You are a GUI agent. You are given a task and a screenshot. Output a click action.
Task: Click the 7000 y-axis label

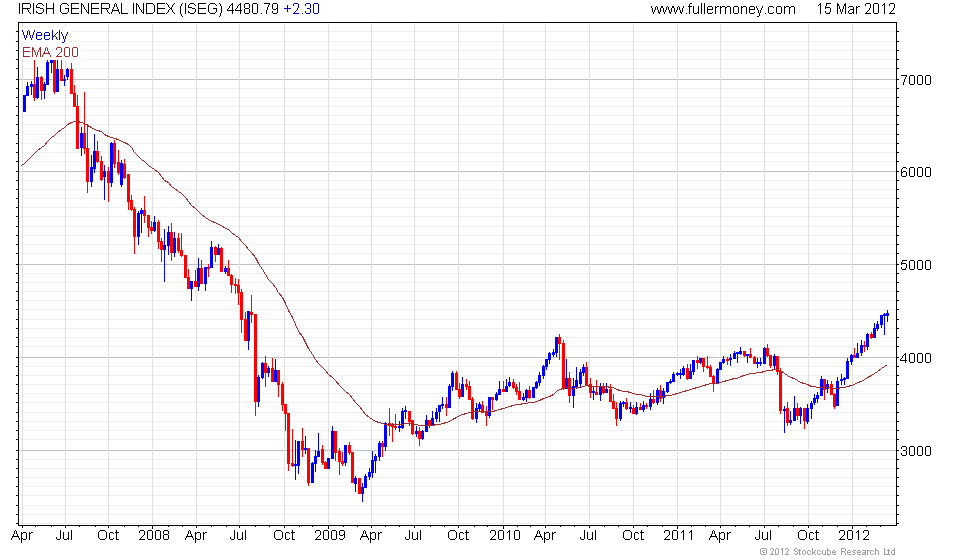pyautogui.click(x=916, y=80)
